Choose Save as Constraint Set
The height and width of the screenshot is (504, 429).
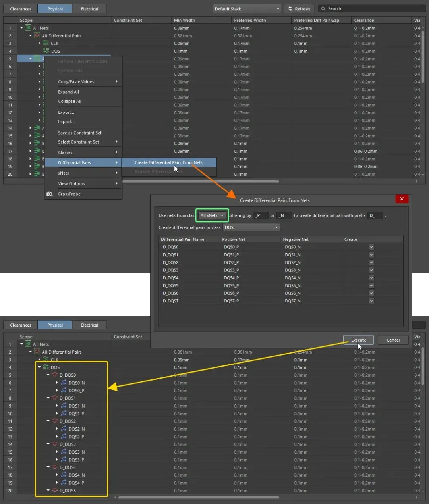click(83, 133)
